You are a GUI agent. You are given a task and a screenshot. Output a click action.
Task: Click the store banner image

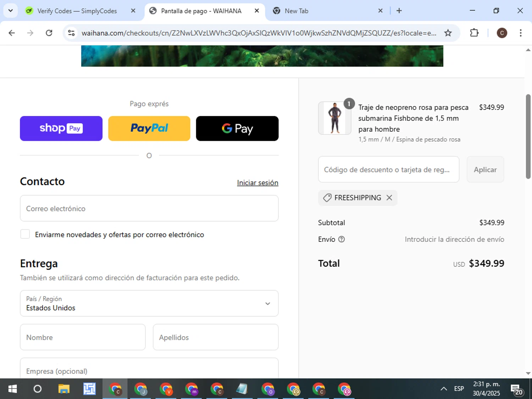[262, 56]
